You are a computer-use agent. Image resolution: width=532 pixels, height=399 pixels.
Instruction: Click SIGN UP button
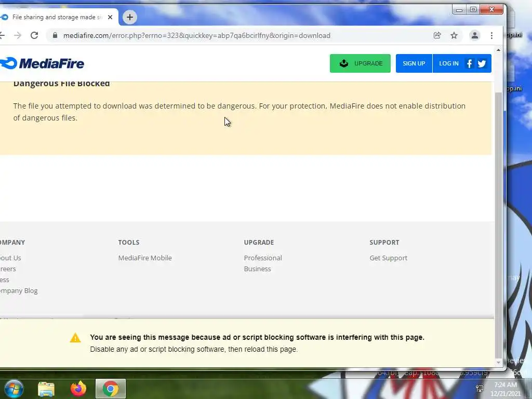[x=414, y=63]
